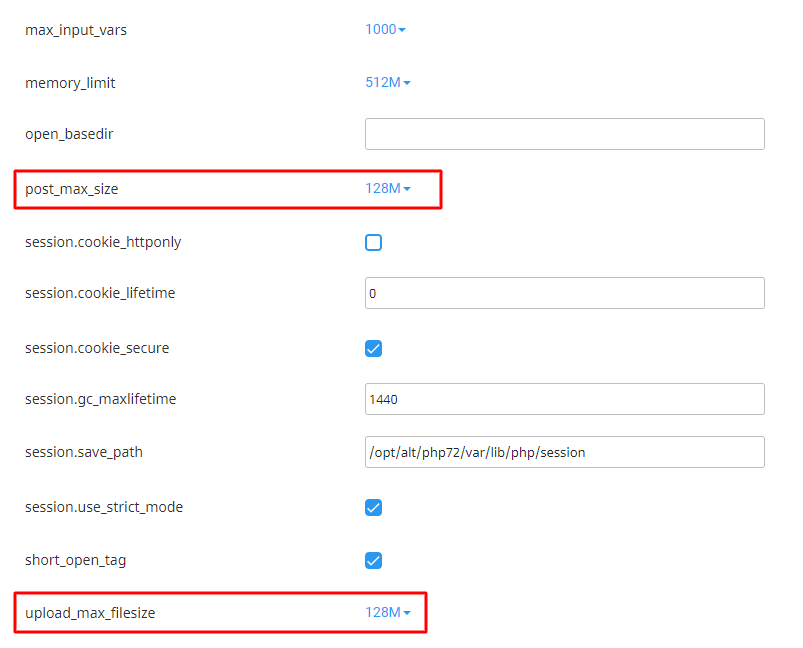Click the memory_limit dropdown arrow
This screenshot has width=803, height=648.
pyautogui.click(x=408, y=82)
